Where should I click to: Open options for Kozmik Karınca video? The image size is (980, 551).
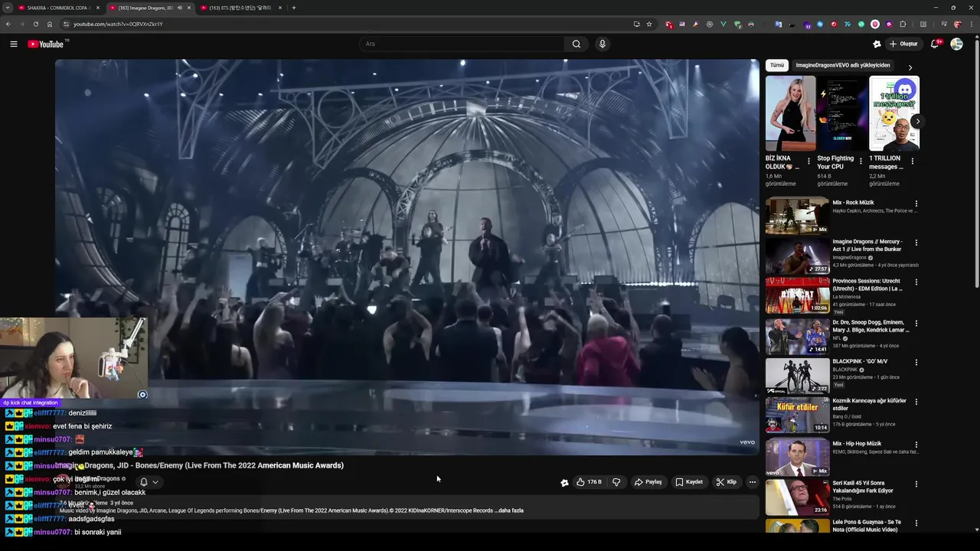(916, 403)
